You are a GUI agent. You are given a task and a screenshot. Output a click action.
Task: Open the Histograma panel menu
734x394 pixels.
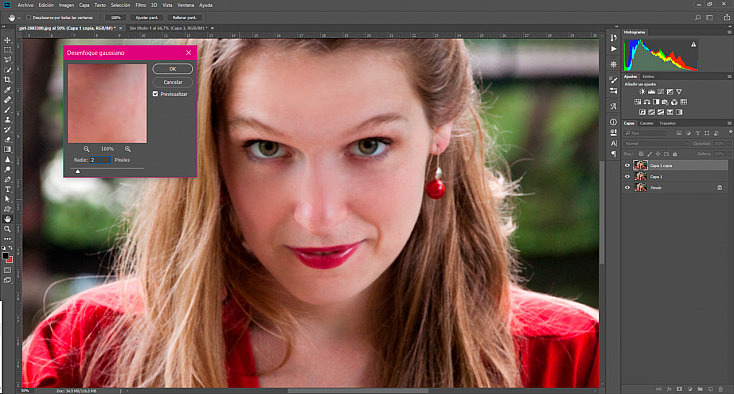pos(729,32)
